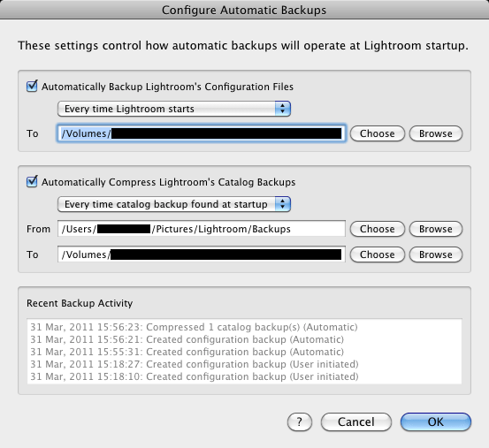The height and width of the screenshot is (448, 489).
Task: Open the 'Every time Lightroom starts' dropdown
Action: click(x=174, y=109)
